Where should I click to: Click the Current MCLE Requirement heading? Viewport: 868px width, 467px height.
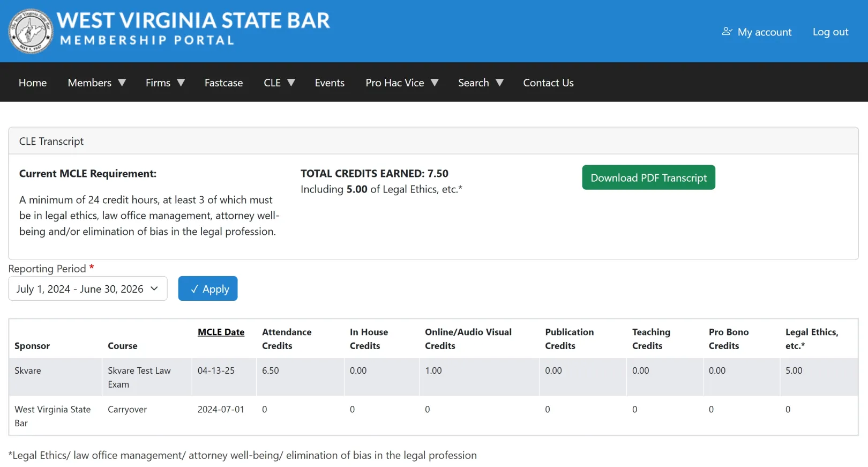point(88,174)
